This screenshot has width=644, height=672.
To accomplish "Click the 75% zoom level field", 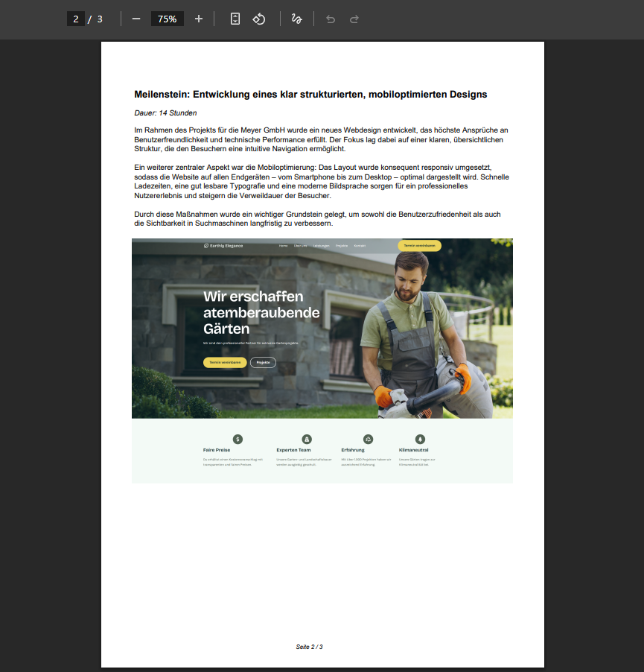I will (x=167, y=19).
